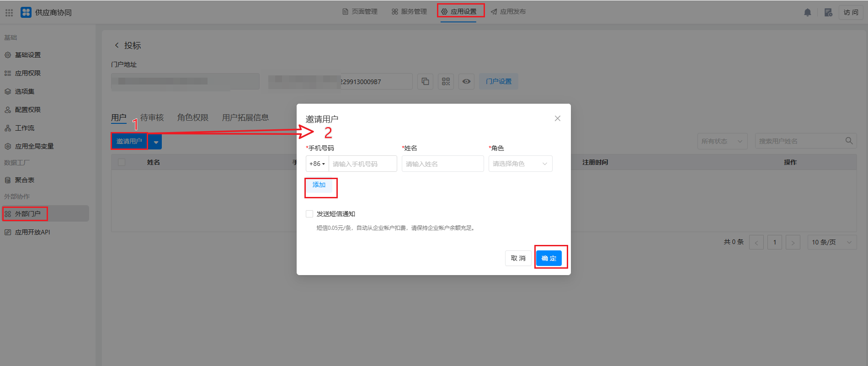The image size is (868, 366).
Task: Click the notification bell icon
Action: [x=808, y=12]
